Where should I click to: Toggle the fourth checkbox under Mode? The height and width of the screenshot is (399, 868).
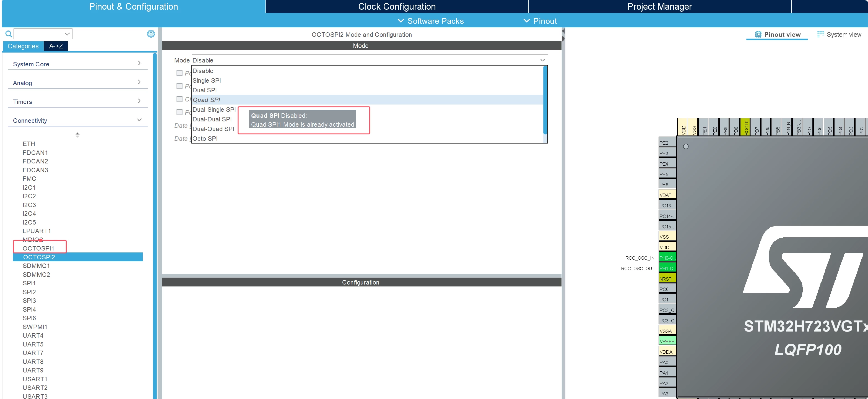[180, 112]
